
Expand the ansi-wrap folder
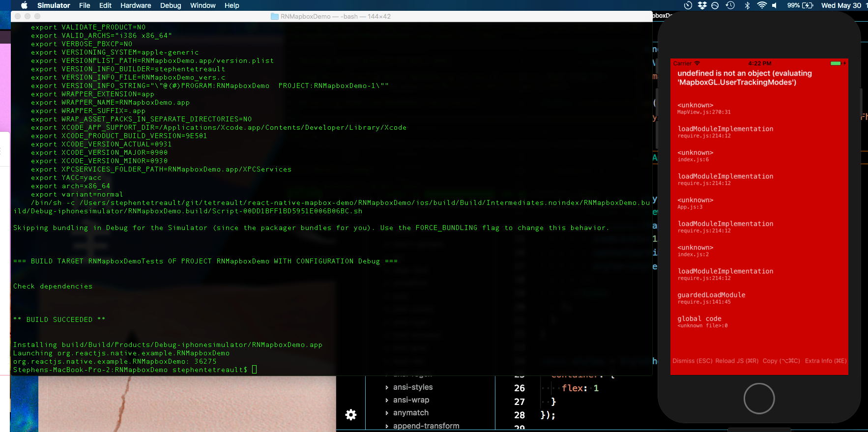coord(387,400)
